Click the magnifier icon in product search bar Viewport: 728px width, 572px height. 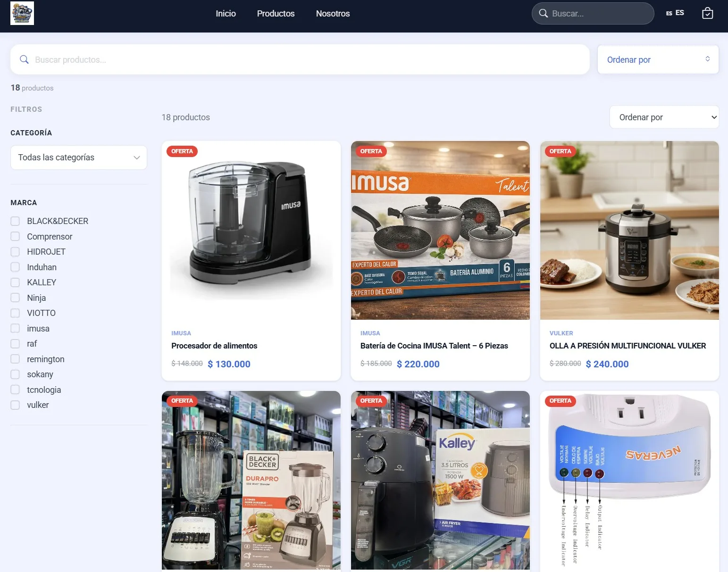[x=24, y=59]
